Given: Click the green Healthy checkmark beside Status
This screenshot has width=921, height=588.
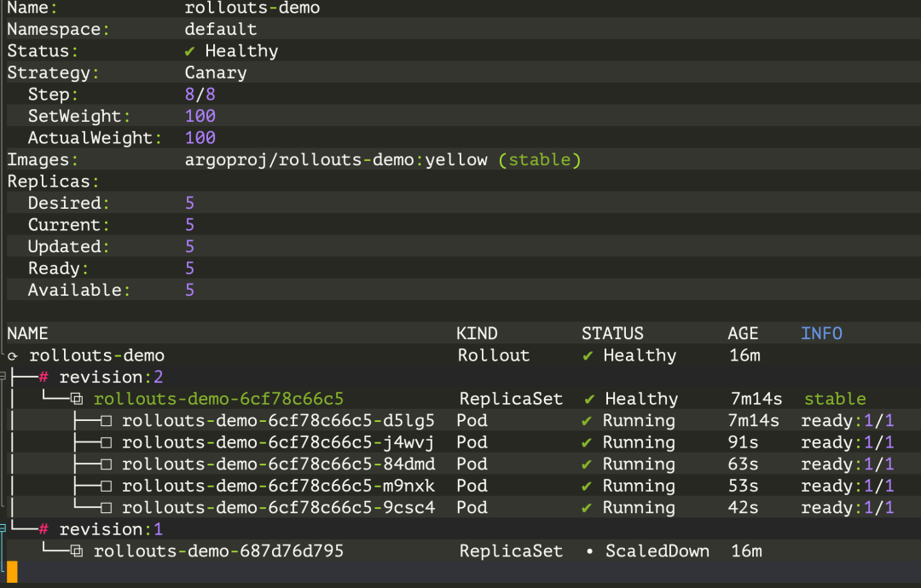Looking at the screenshot, I should click(189, 52).
